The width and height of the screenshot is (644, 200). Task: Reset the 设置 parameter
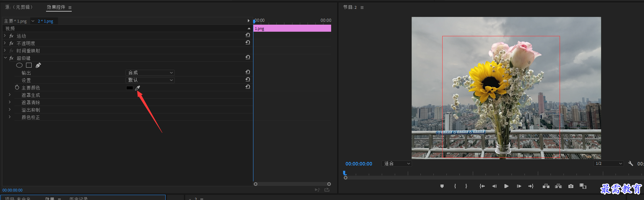click(x=248, y=80)
